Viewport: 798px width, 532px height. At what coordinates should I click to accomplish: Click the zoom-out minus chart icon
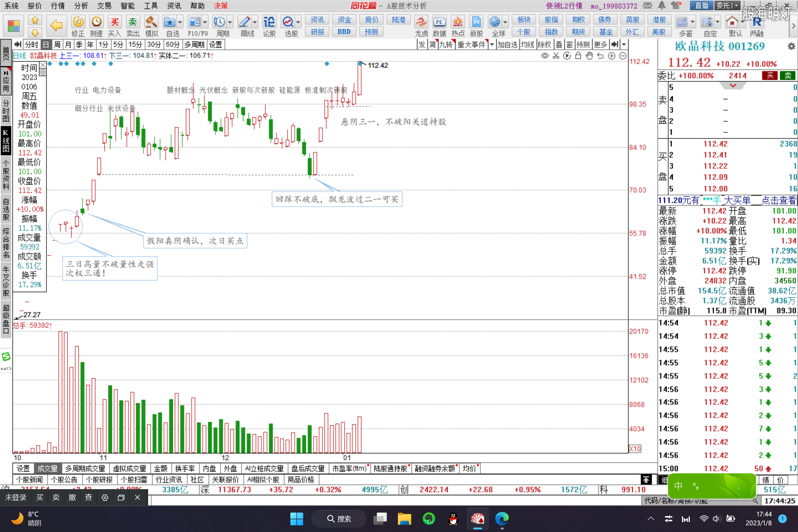pos(623,56)
